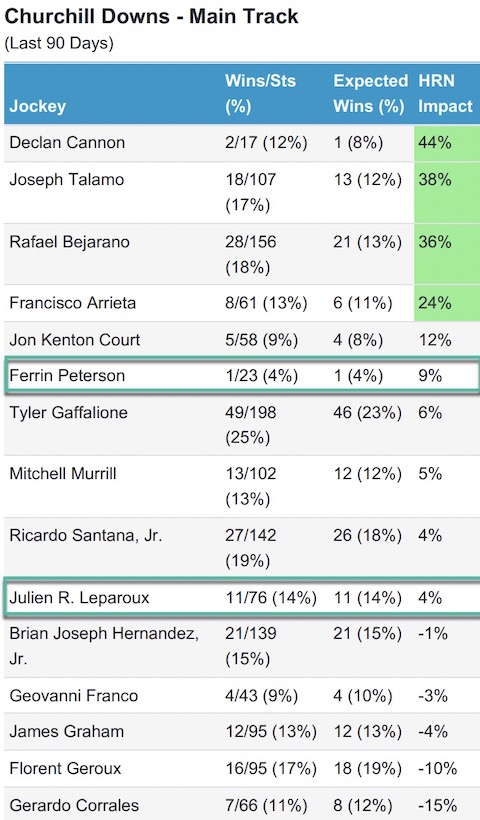
Task: Select Tyler Gaffalione's name
Action: click(x=68, y=412)
